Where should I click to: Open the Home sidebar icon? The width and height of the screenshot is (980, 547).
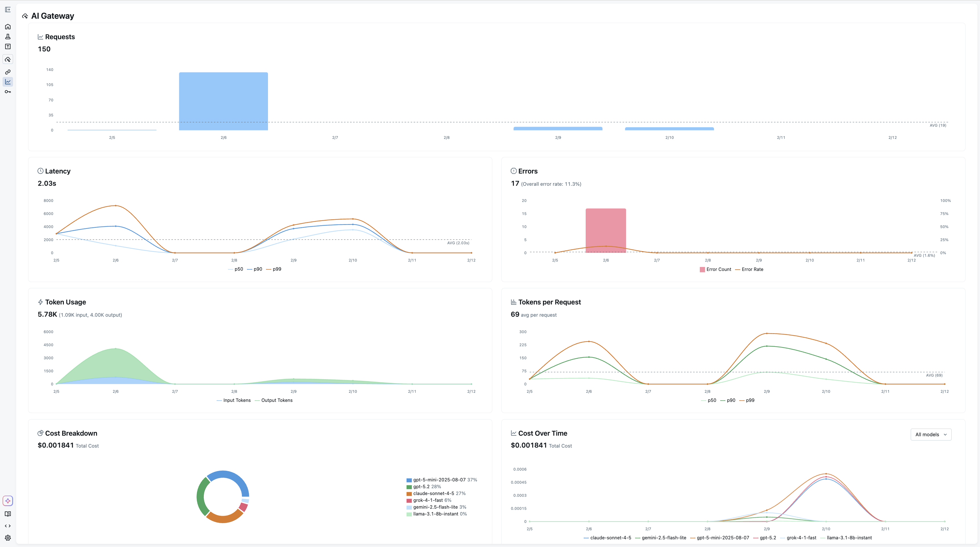point(8,26)
